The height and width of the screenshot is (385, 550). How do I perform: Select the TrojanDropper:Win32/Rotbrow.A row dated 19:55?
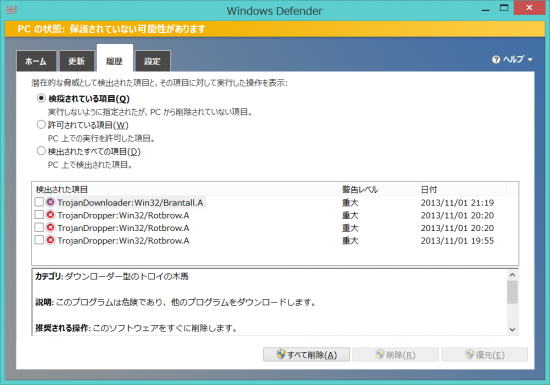[x=123, y=241]
